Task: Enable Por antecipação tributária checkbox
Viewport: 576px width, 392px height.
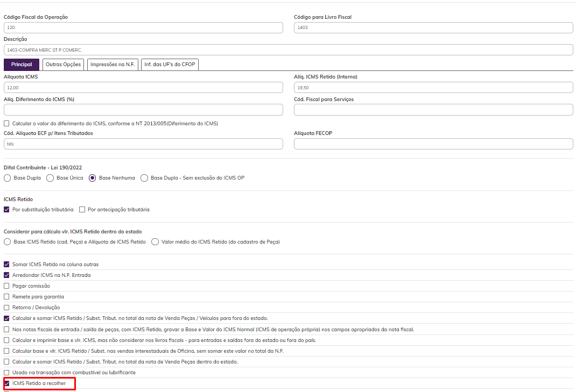Action: pos(82,209)
